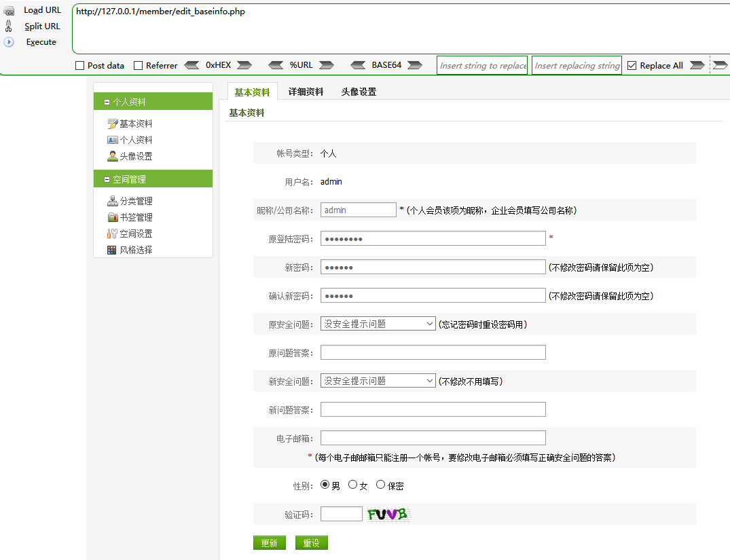730x560 pixels.
Task: Select the 男 gender radio button
Action: click(325, 485)
